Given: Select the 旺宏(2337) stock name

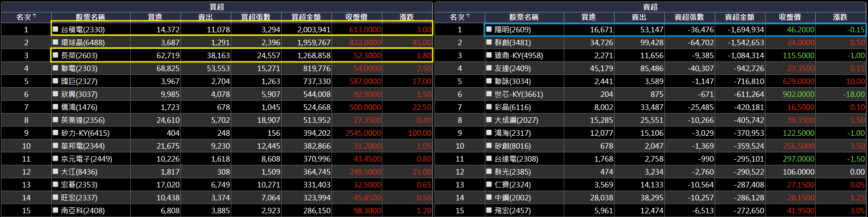Looking at the screenshot, I should (x=79, y=198).
